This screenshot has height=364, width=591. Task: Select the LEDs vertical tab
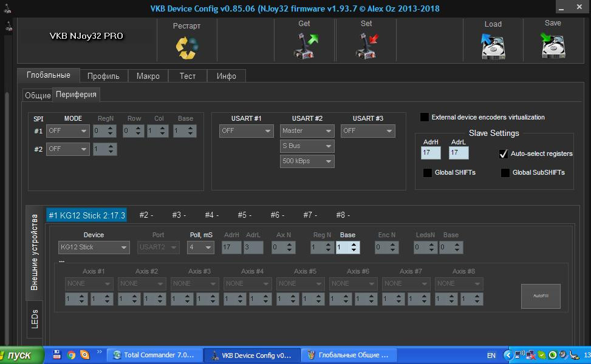[x=34, y=319]
